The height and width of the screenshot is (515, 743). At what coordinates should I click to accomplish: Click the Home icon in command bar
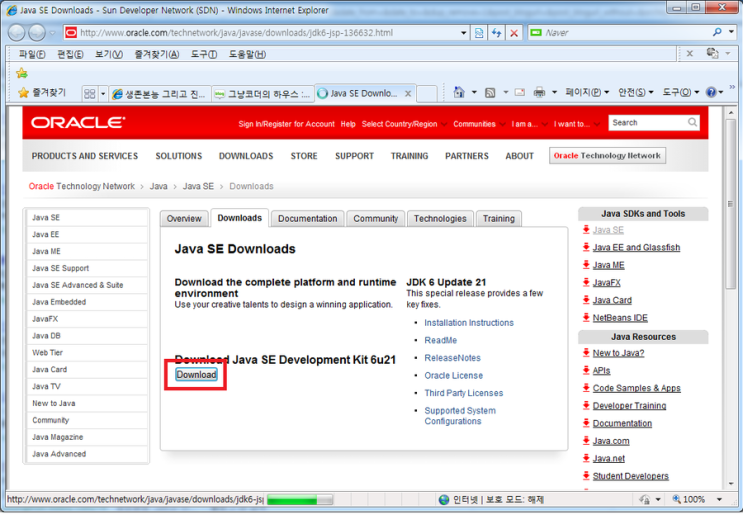click(459, 92)
